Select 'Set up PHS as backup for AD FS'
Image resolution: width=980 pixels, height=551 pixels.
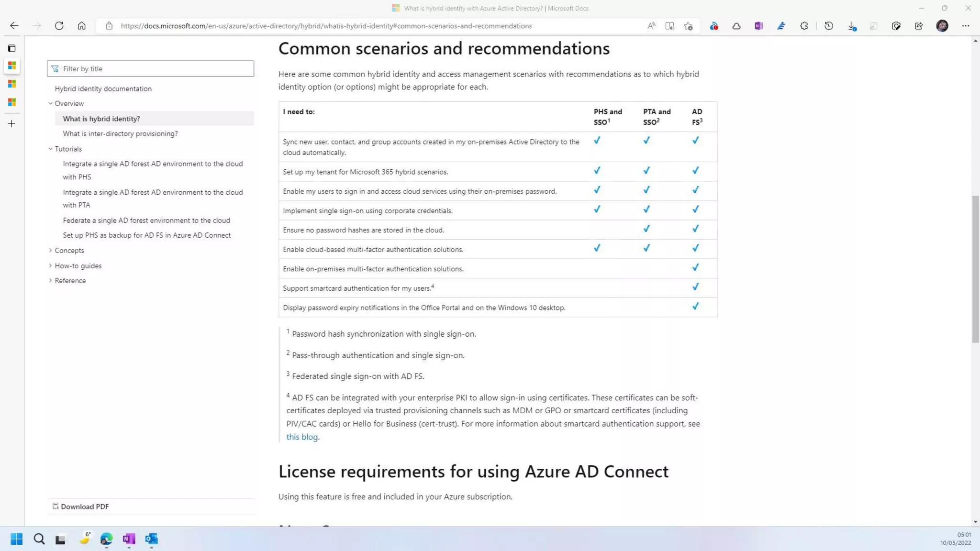point(146,235)
